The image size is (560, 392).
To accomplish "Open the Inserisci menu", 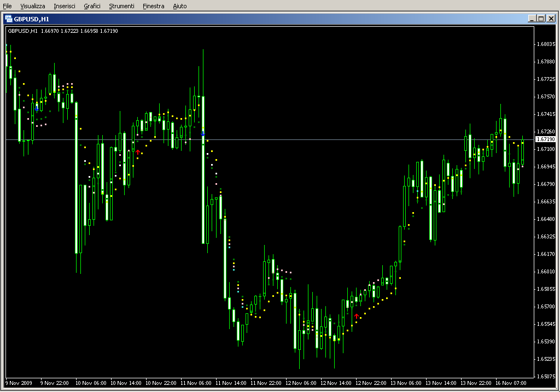I will [65, 6].
